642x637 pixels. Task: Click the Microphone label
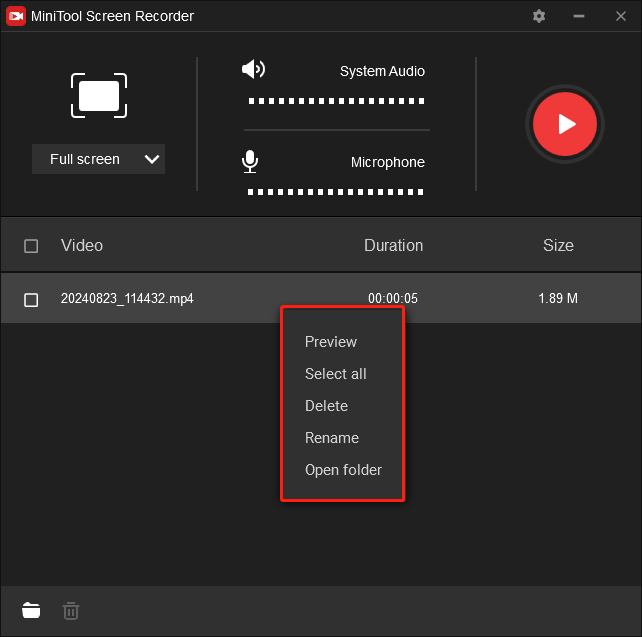tap(387, 162)
